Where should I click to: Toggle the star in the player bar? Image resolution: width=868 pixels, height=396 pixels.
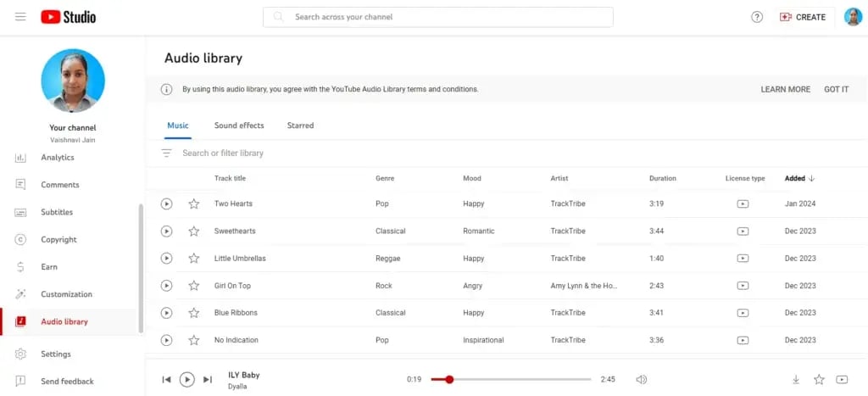[x=819, y=380]
